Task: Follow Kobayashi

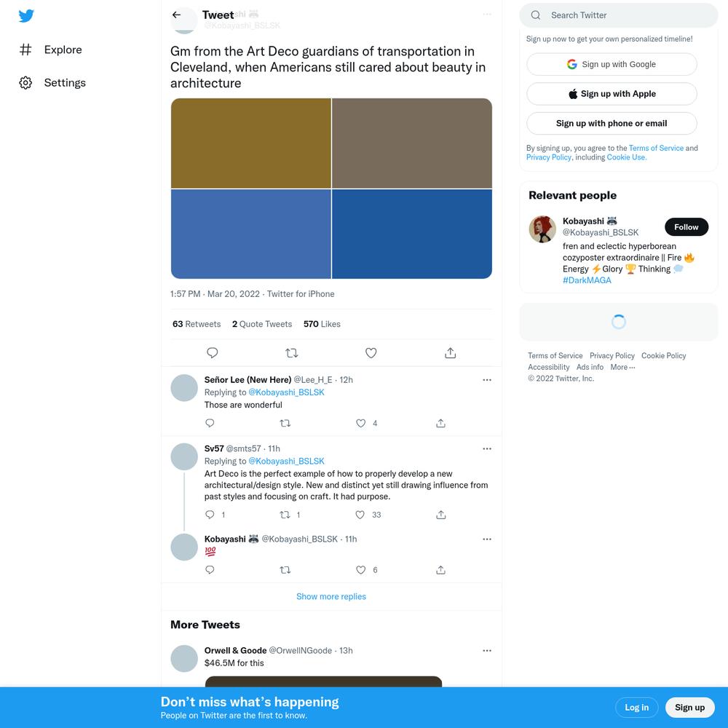Action: pyautogui.click(x=687, y=227)
